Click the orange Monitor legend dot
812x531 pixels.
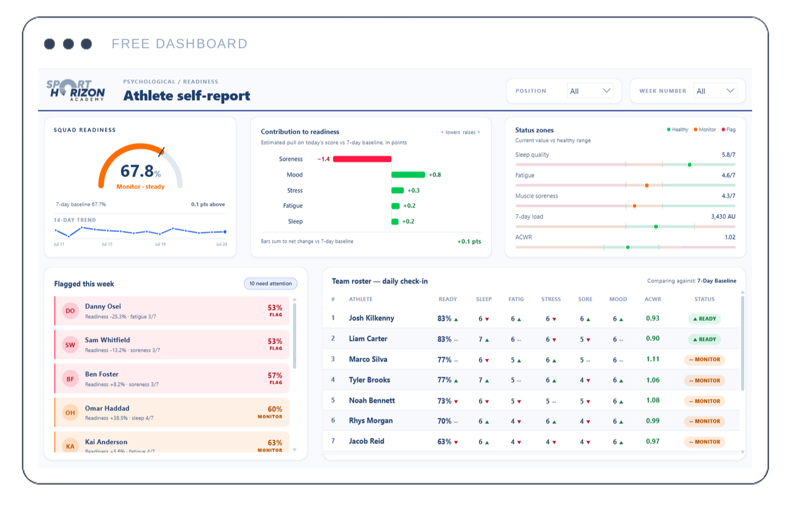(x=696, y=130)
